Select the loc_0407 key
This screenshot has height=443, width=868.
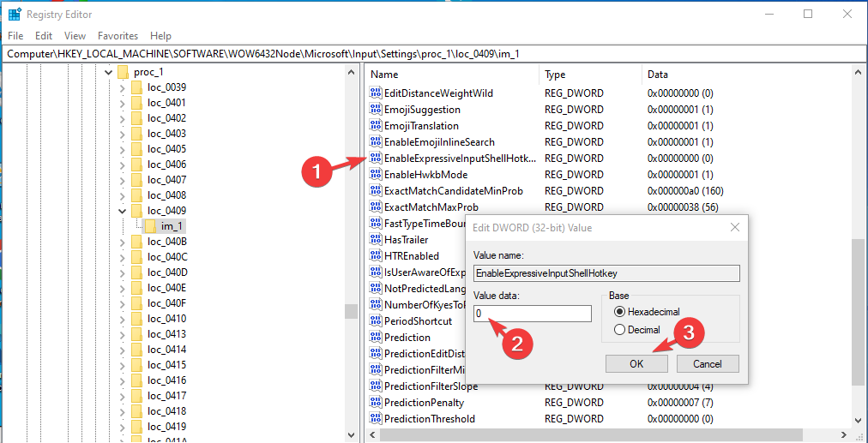coord(166,180)
